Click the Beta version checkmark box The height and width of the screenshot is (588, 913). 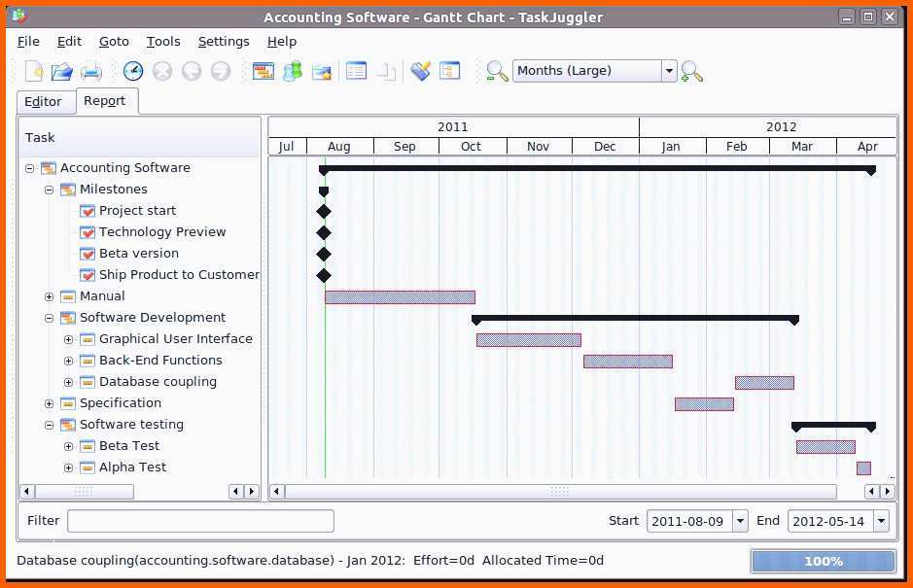(x=88, y=254)
